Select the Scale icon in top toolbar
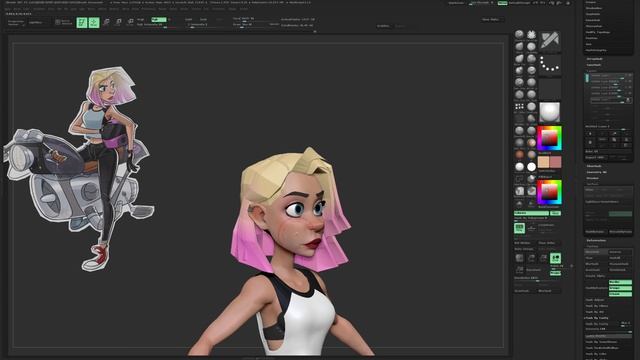640x360 pixels. point(118,22)
